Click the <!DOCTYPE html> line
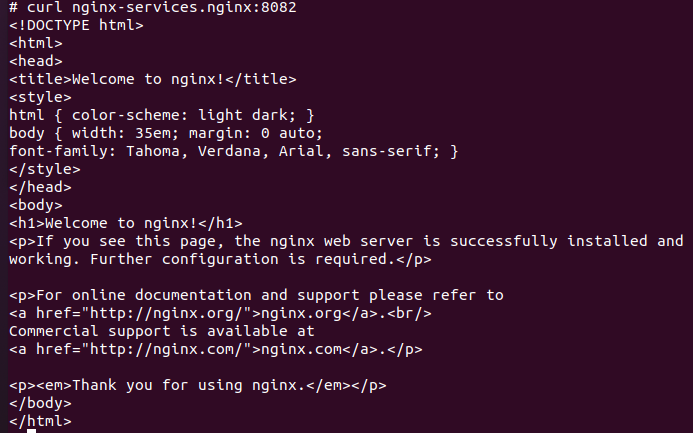Viewport: 693px width, 433px height. (x=76, y=25)
